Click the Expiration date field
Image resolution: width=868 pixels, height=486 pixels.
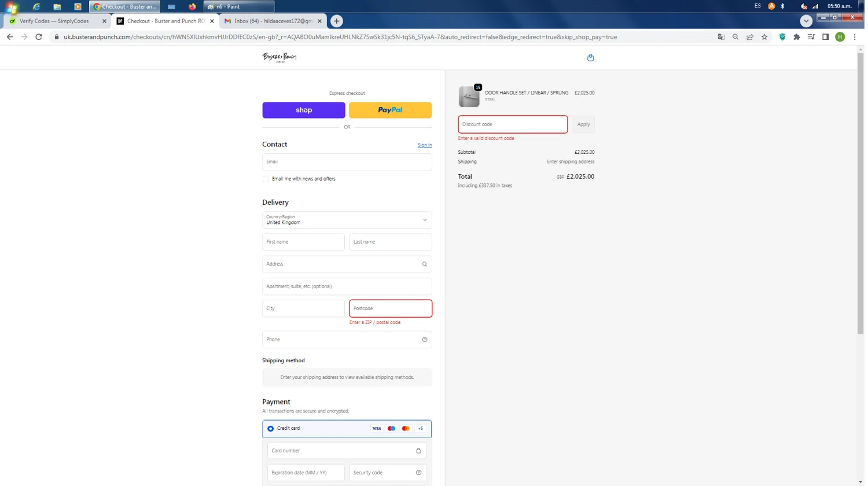pyautogui.click(x=307, y=474)
